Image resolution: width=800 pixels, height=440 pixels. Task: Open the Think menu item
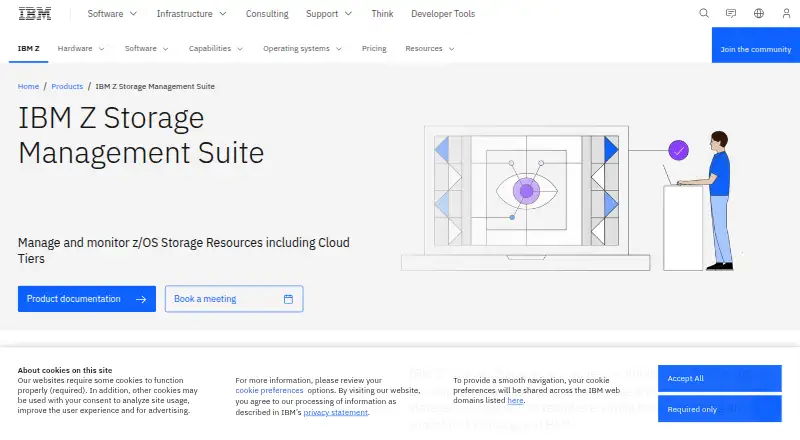coord(382,14)
